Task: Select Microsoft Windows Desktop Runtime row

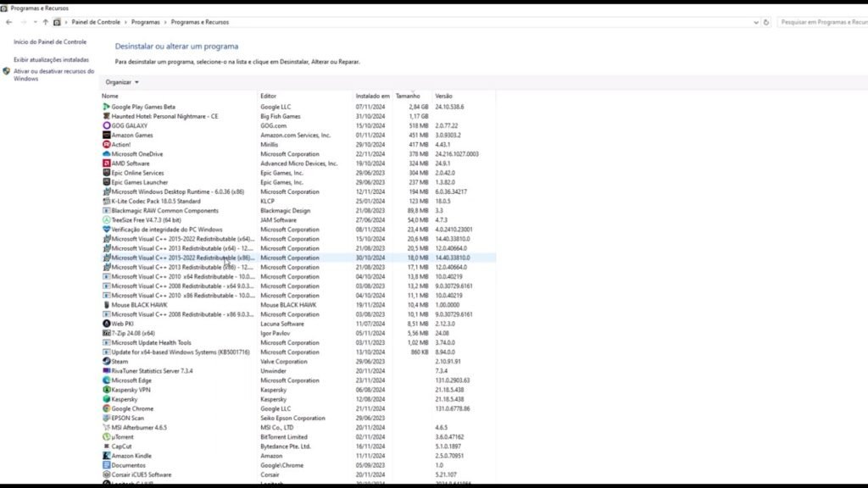Action: [x=298, y=191]
